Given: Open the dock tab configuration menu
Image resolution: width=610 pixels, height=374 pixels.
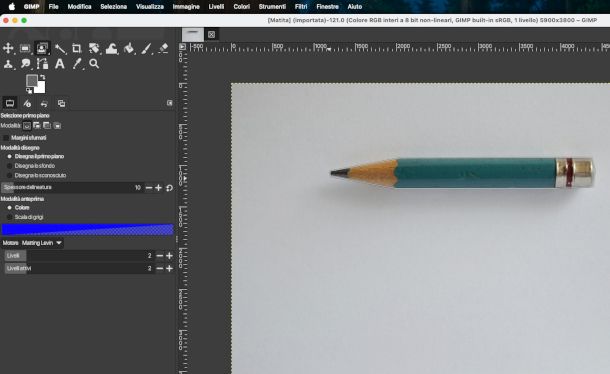Looking at the screenshot, I should 170,103.
